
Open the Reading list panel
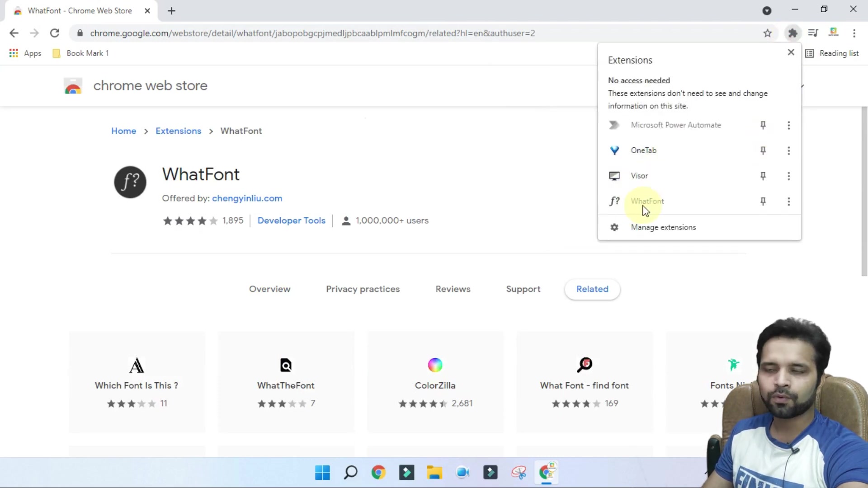pos(832,53)
